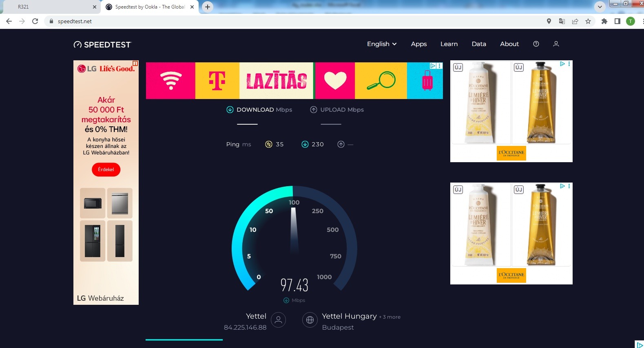Open the Learn menu item

449,44
